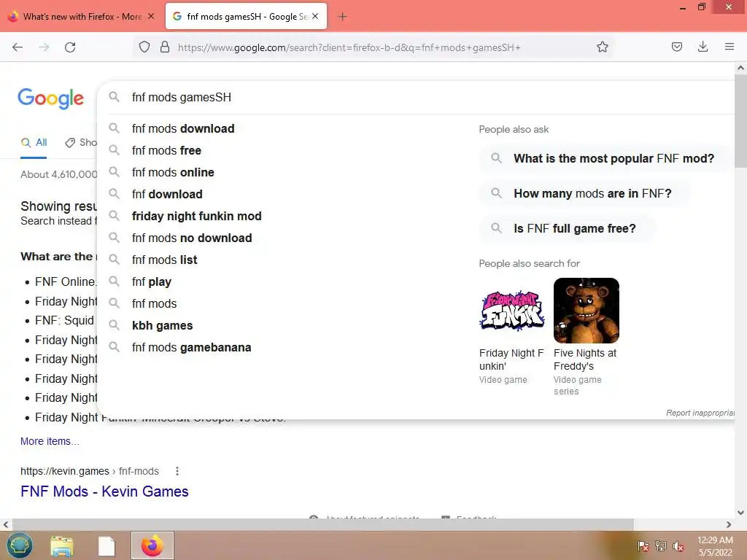
Task: Select plain 'fnf mods' suggestion
Action: pyautogui.click(x=154, y=304)
